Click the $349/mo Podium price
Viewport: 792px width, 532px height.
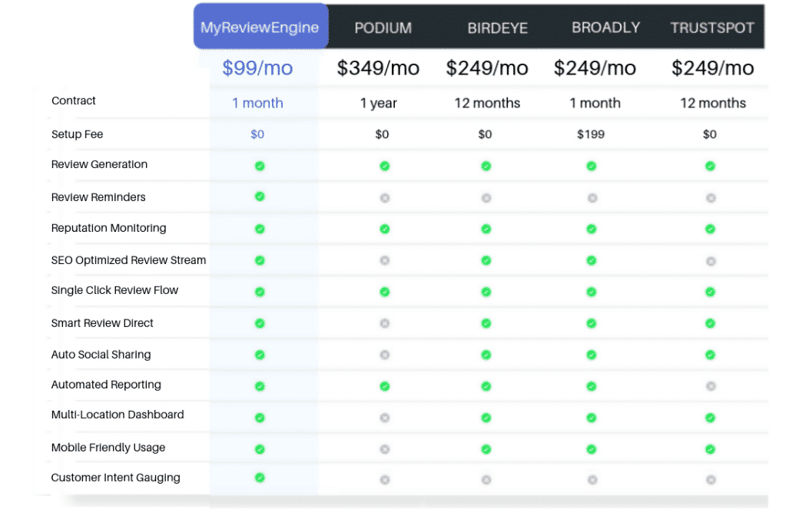378,68
